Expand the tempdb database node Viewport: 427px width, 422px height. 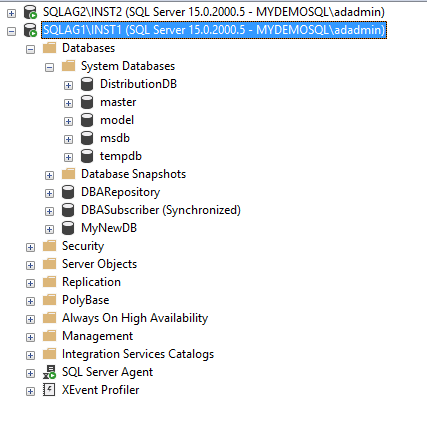68,157
